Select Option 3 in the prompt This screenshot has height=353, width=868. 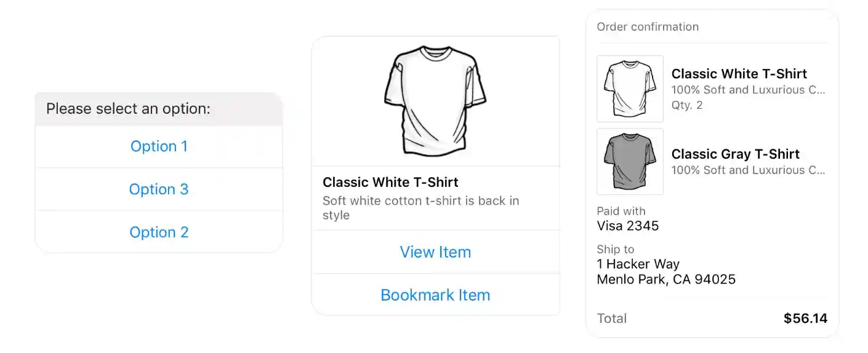tap(159, 189)
